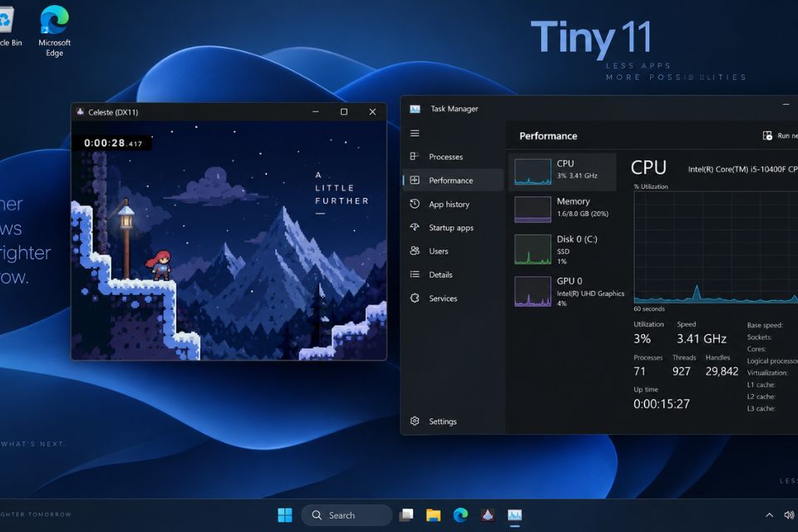
Task: Click the processes count 71
Action: click(640, 371)
